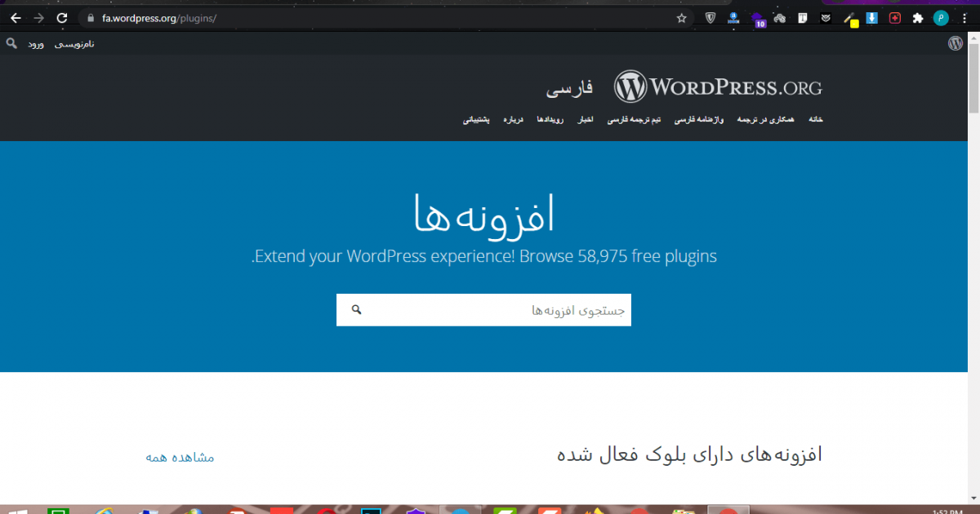Open the همکاری در ترجمه menu item
This screenshot has width=980, height=514.
[x=765, y=120]
